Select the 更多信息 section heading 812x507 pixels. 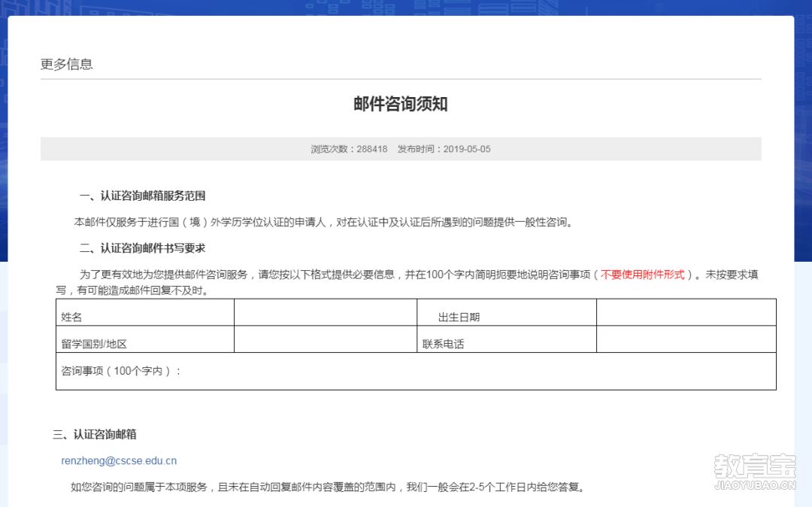click(66, 64)
